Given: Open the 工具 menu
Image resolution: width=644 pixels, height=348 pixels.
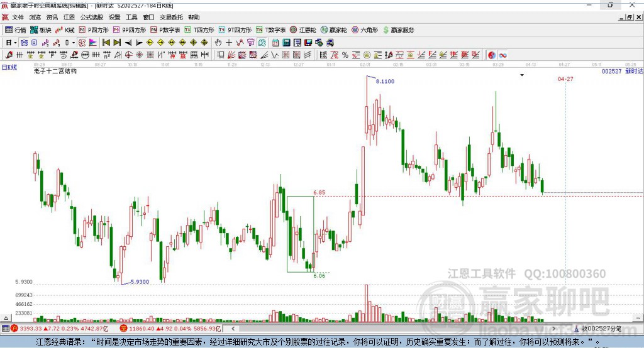Looking at the screenshot, I should tap(131, 17).
